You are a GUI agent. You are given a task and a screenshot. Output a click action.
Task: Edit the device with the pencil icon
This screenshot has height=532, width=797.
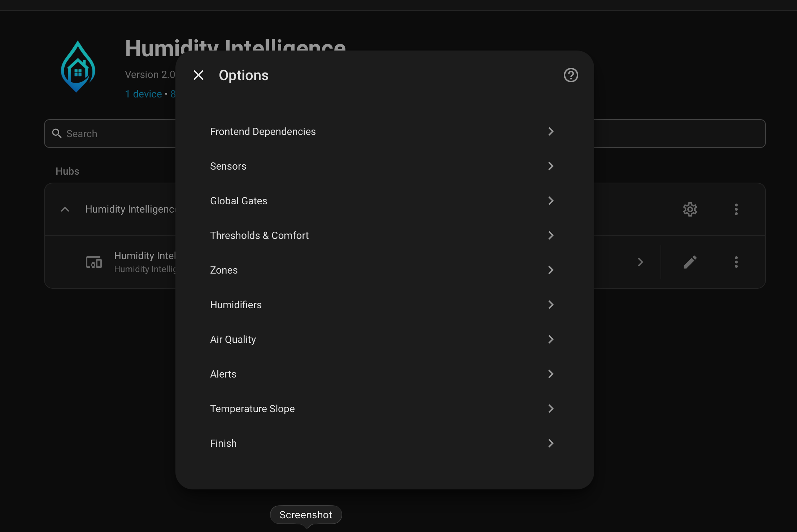coord(690,262)
